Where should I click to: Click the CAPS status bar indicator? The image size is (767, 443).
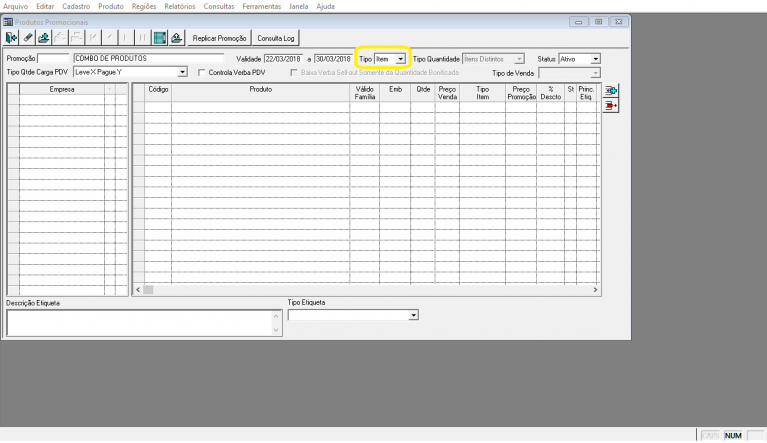(710, 436)
